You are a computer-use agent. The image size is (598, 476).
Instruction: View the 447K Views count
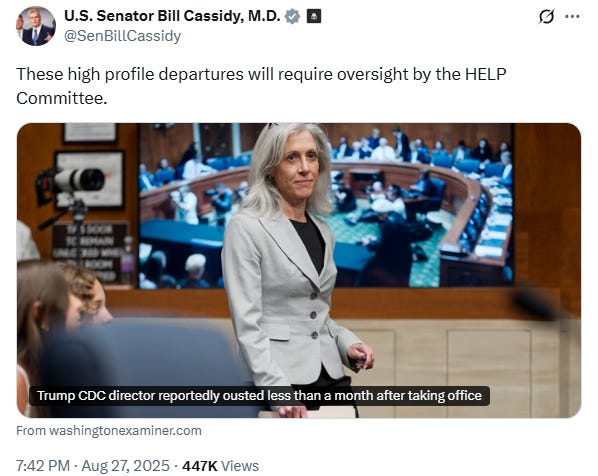pyautogui.click(x=220, y=466)
